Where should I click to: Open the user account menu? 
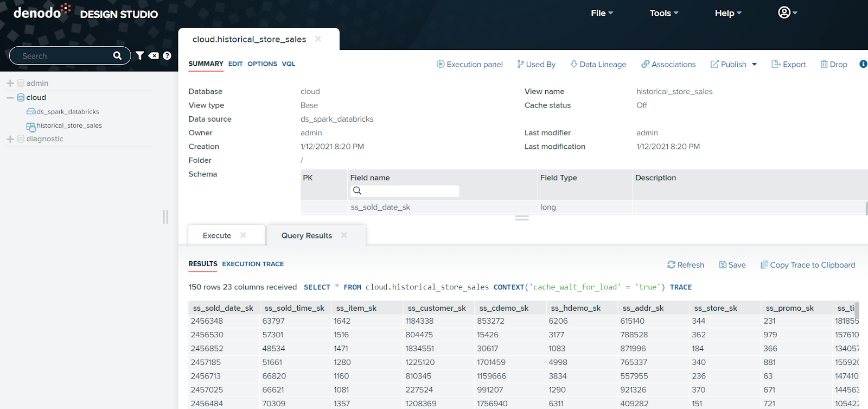tap(787, 12)
